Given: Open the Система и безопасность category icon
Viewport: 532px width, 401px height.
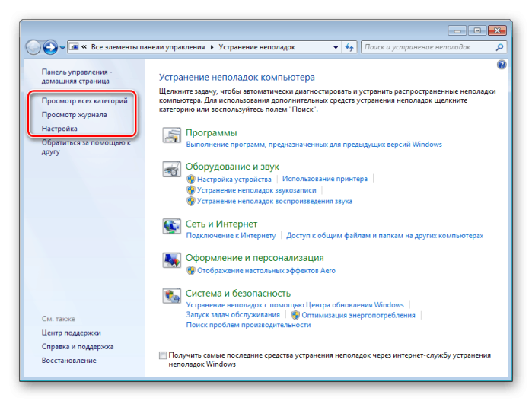Looking at the screenshot, I should [x=171, y=295].
